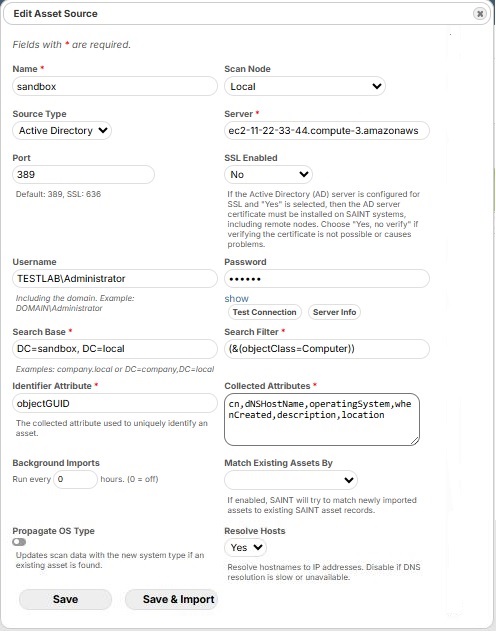Open Match Existing Assets By dropdown
496x633 pixels.
point(291,480)
